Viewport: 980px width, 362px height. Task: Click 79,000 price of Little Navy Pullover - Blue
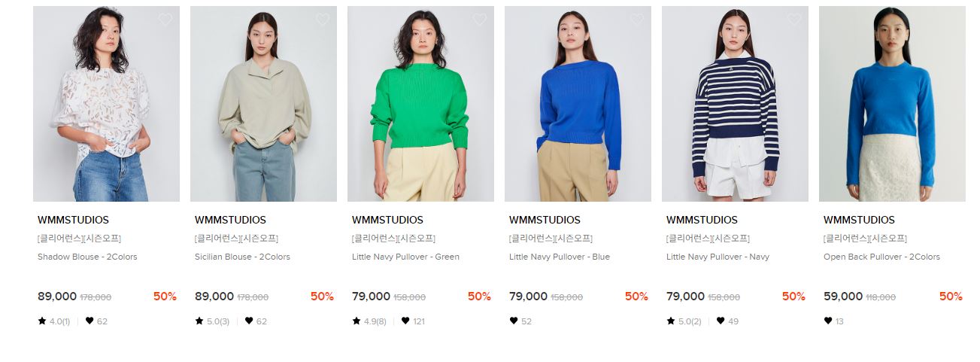coord(528,297)
